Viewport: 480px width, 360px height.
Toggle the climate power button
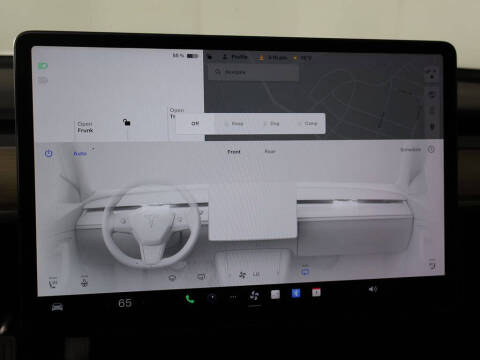coord(49,153)
